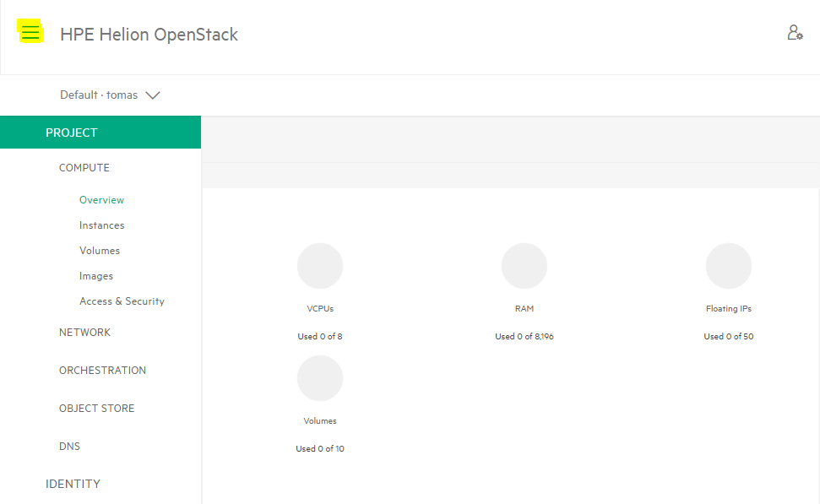Viewport: 820px width, 504px height.
Task: Click the RAM chart label
Action: click(524, 308)
